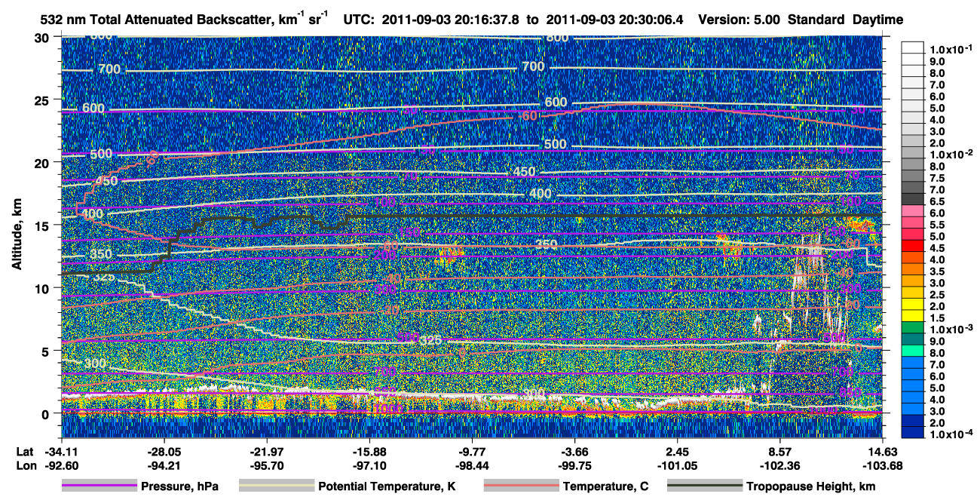The height and width of the screenshot is (503, 980).
Task: Click the 'Lon' row label under the plot
Action: point(25,465)
